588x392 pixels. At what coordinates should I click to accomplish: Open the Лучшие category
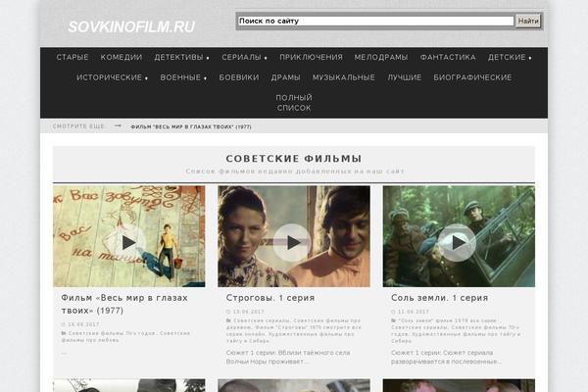coord(404,77)
